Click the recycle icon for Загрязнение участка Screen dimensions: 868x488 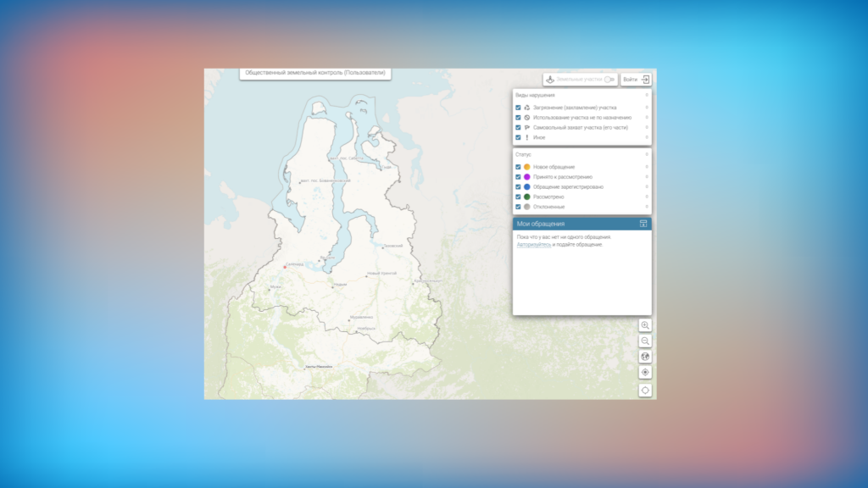point(526,108)
